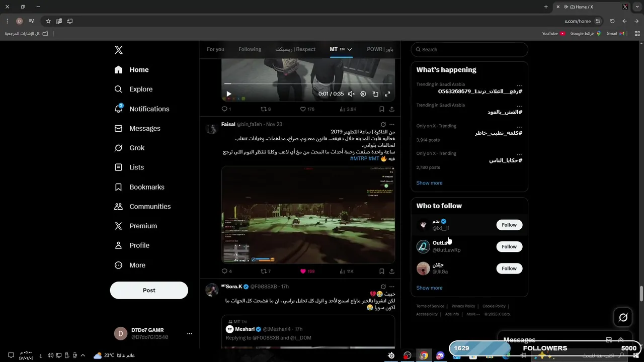Open more options on Sora.K's post
The width and height of the screenshot is (644, 362).
coord(392,287)
